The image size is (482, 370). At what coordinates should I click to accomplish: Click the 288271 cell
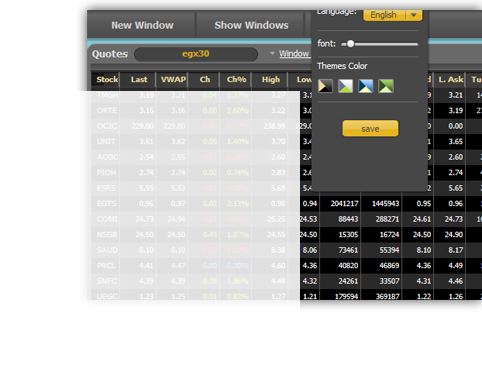click(x=382, y=219)
